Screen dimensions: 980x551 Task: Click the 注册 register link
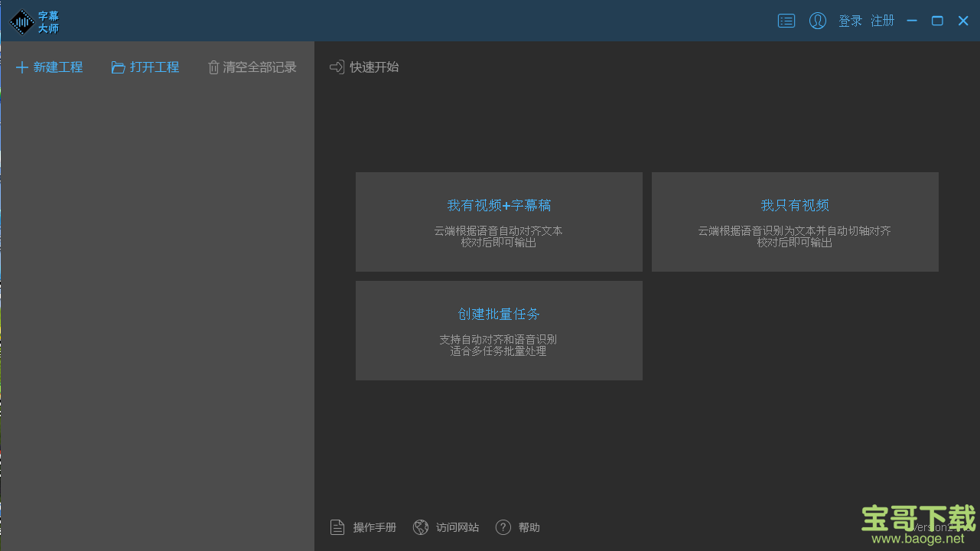(883, 21)
